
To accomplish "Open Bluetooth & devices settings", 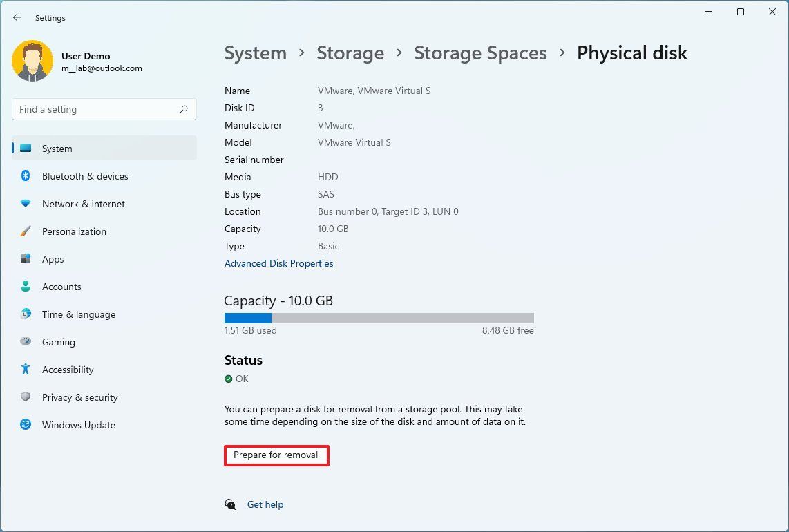I will pyautogui.click(x=25, y=176).
